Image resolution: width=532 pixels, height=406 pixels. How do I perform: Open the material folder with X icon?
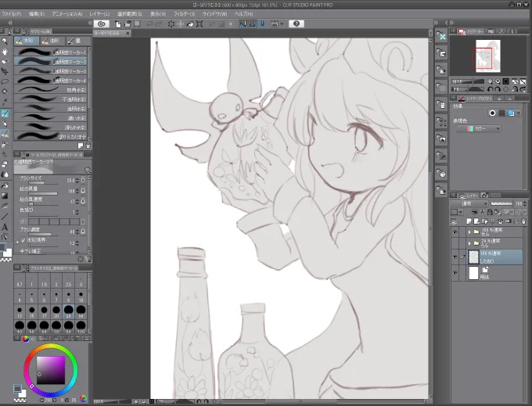(x=441, y=36)
